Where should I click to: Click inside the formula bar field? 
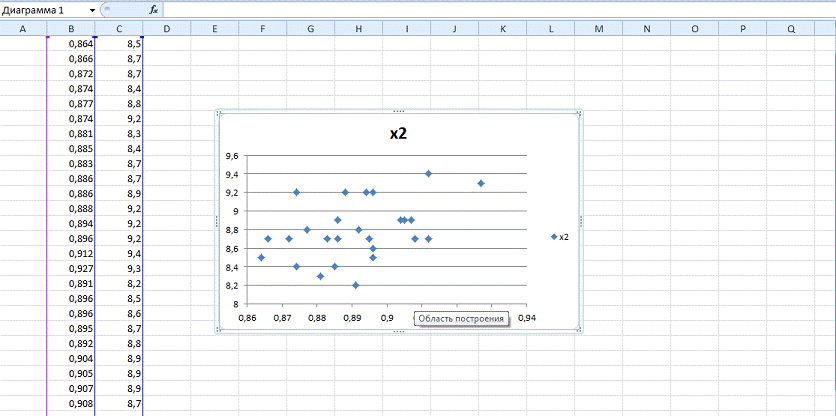point(490,9)
